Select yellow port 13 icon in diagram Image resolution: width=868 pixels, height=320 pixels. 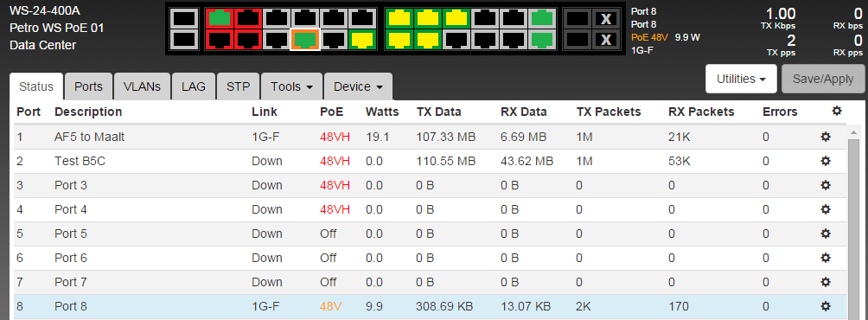click(399, 18)
